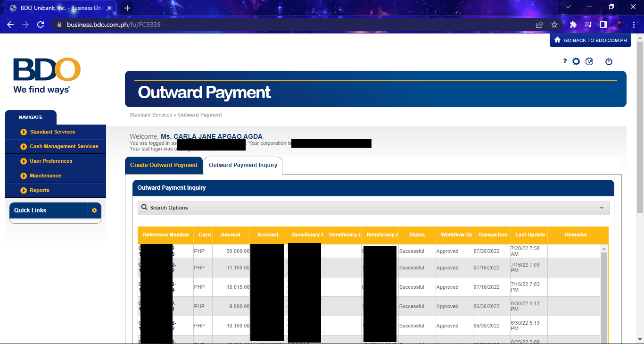Click the Account column header

[268, 235]
